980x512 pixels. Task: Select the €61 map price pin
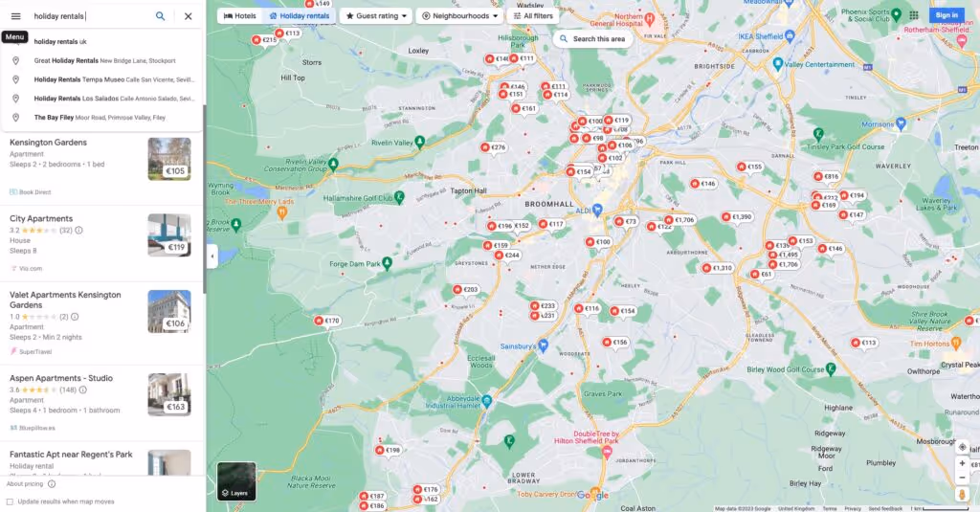click(x=761, y=274)
